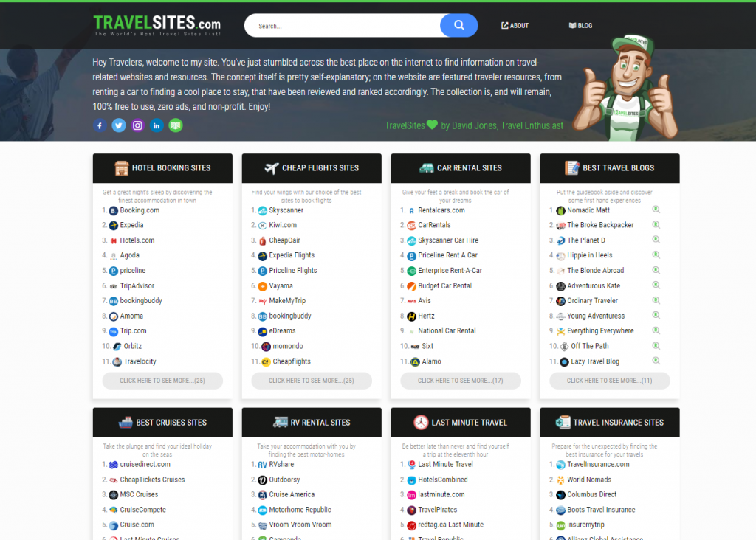The height and width of the screenshot is (540, 756).
Task: Open the Blog menu item
Action: point(580,26)
